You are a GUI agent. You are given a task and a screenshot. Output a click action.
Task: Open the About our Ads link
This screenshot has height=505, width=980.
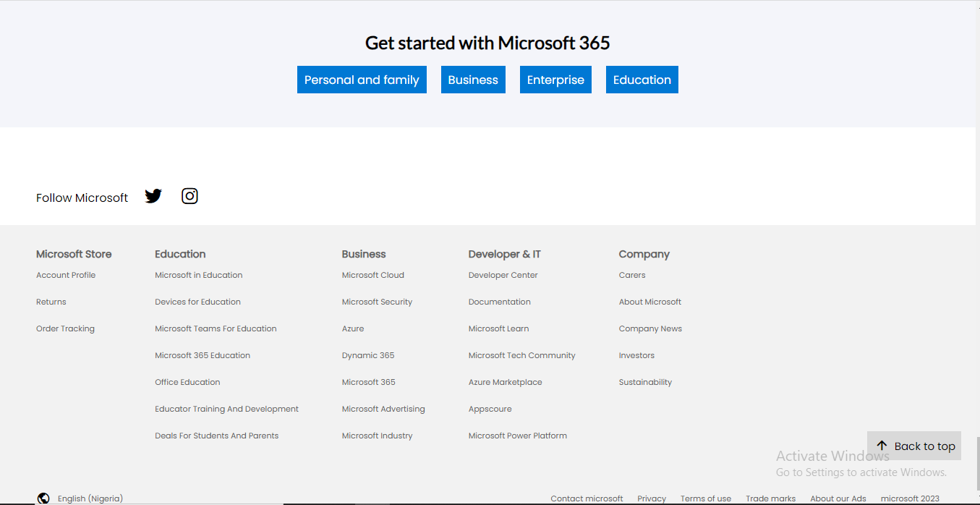[x=838, y=498]
